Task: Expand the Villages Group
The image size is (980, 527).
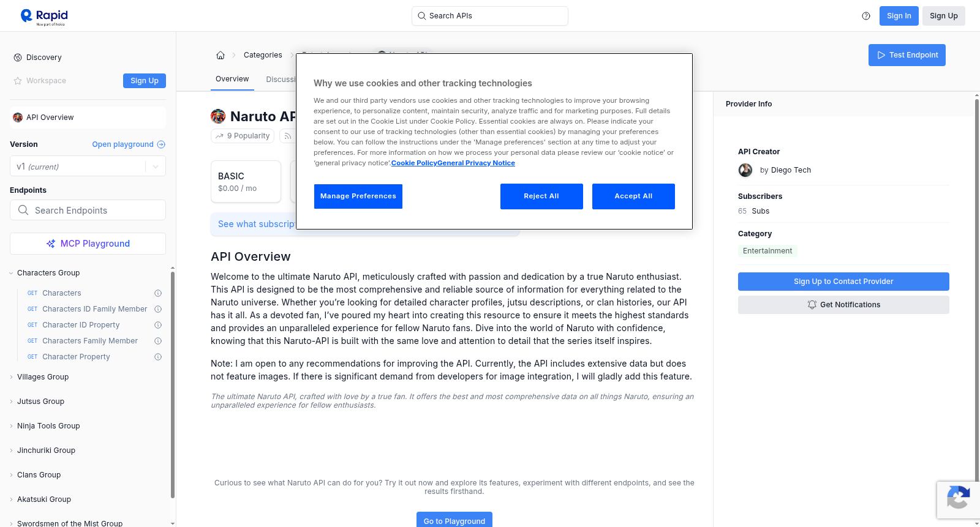Action: (43, 377)
